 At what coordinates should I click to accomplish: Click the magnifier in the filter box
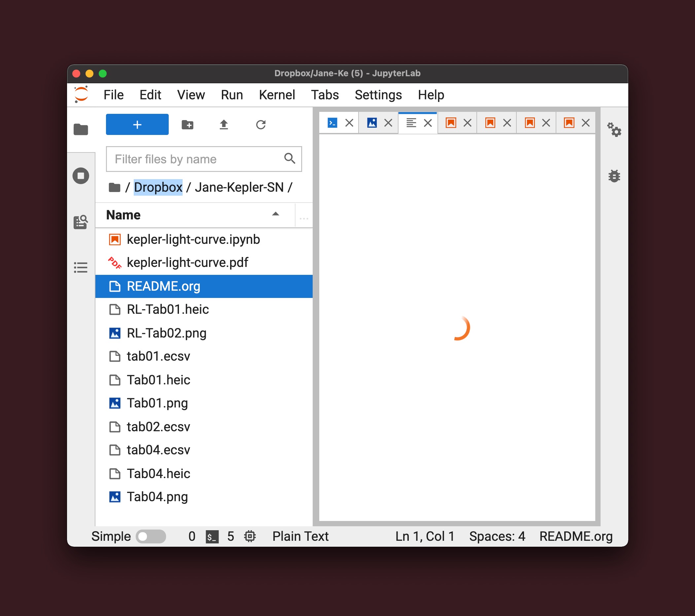(x=290, y=159)
